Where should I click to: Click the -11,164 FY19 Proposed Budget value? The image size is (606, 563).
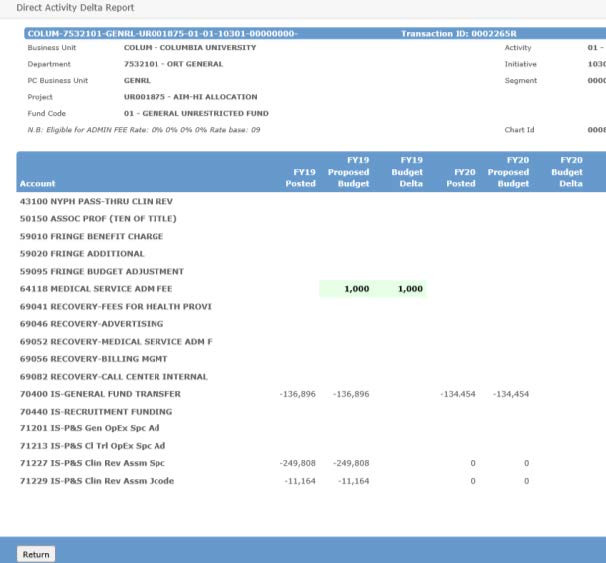tap(350, 482)
